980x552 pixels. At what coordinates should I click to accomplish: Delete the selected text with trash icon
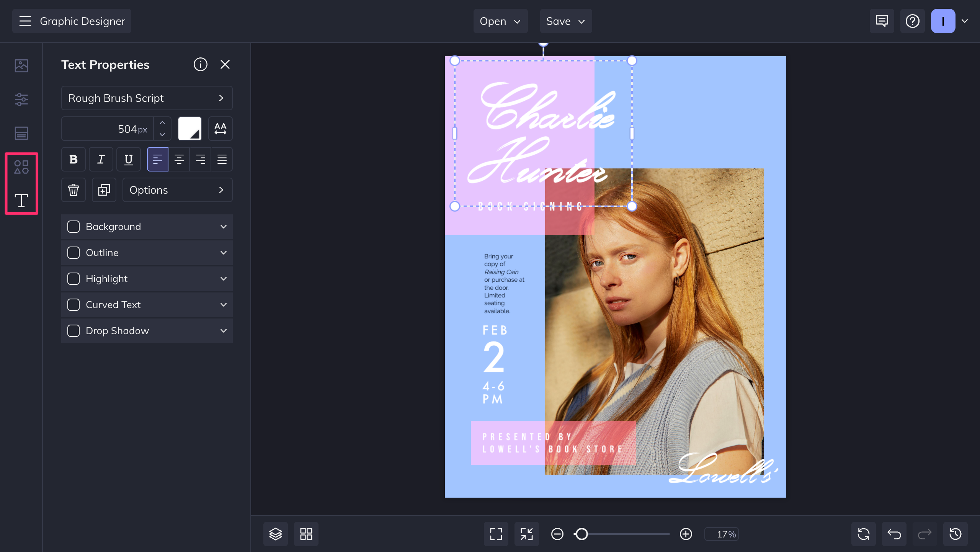[x=73, y=190]
